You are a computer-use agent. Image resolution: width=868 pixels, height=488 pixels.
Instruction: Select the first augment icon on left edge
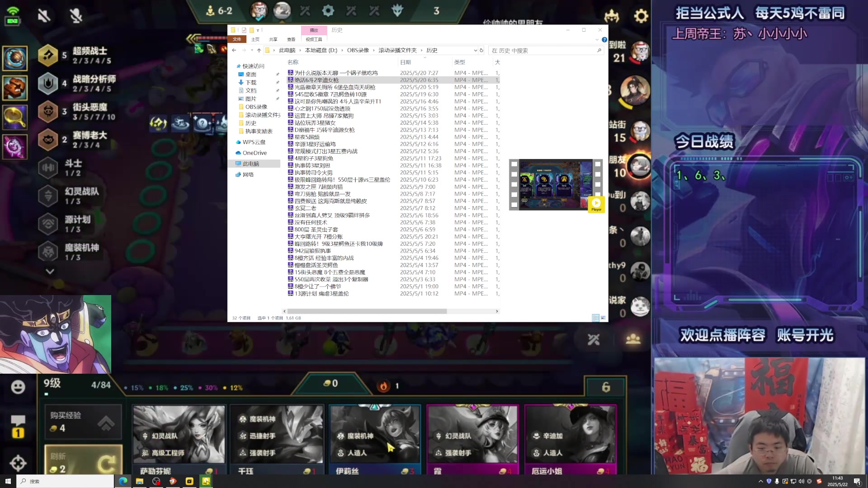(x=15, y=58)
